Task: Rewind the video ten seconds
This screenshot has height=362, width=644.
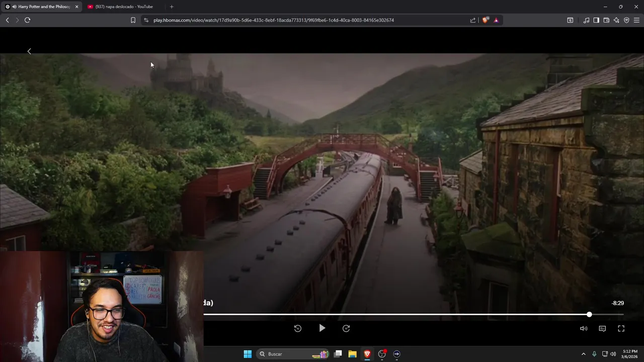Action: [x=298, y=328]
